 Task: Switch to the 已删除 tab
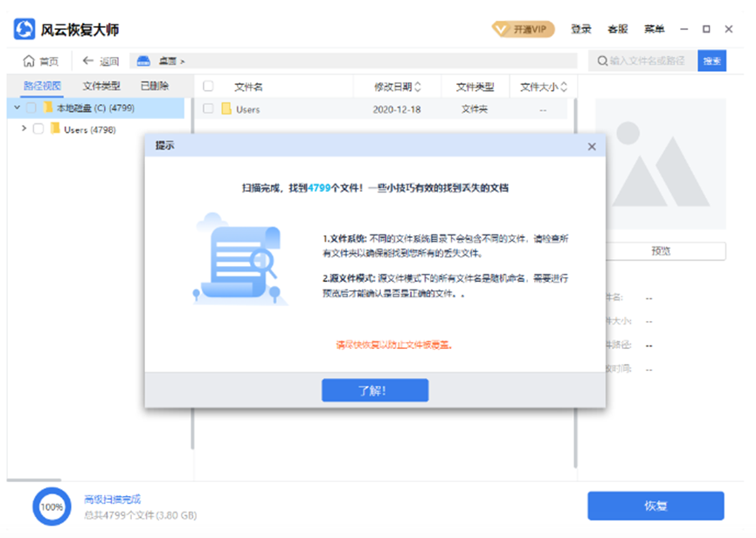[x=155, y=86]
